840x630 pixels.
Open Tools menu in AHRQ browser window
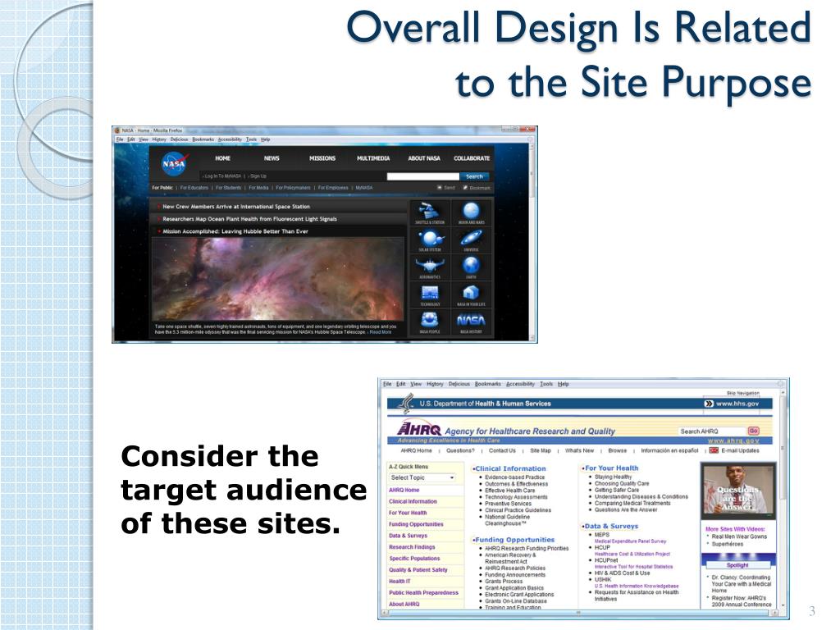click(546, 384)
